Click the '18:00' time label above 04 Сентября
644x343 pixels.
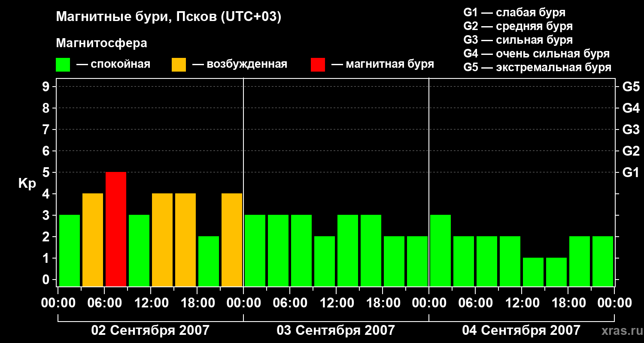coord(568,303)
